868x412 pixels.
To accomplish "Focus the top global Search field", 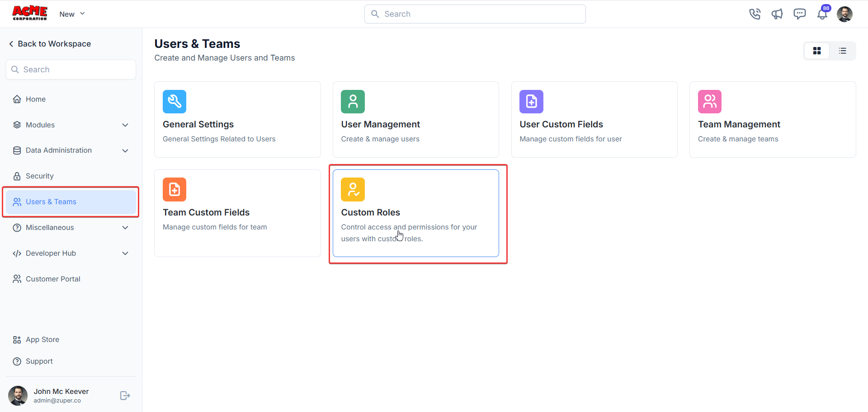I will coord(475,14).
